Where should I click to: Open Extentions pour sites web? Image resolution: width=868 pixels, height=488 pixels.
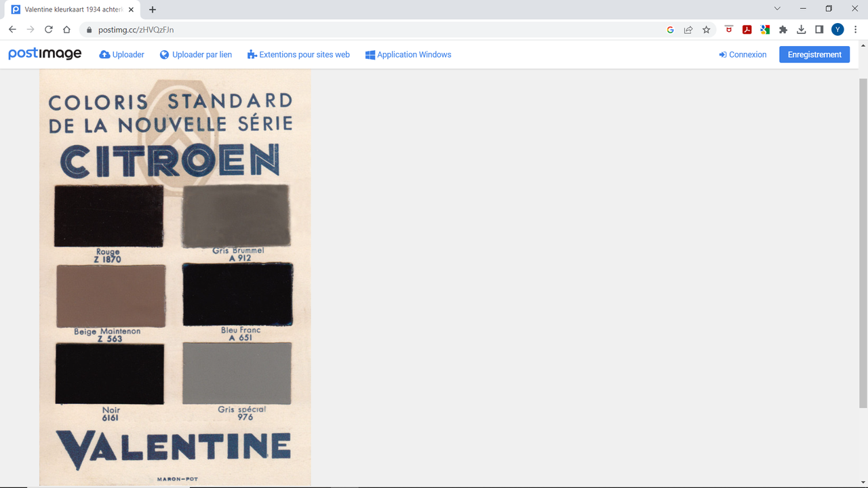(x=298, y=55)
